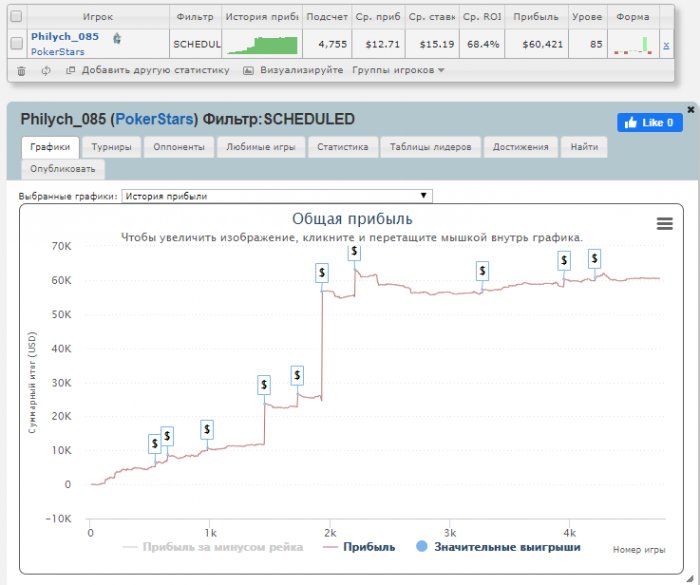Click 'Добавить другую статистику' link
Screen dimensions: 700x585
(155, 70)
